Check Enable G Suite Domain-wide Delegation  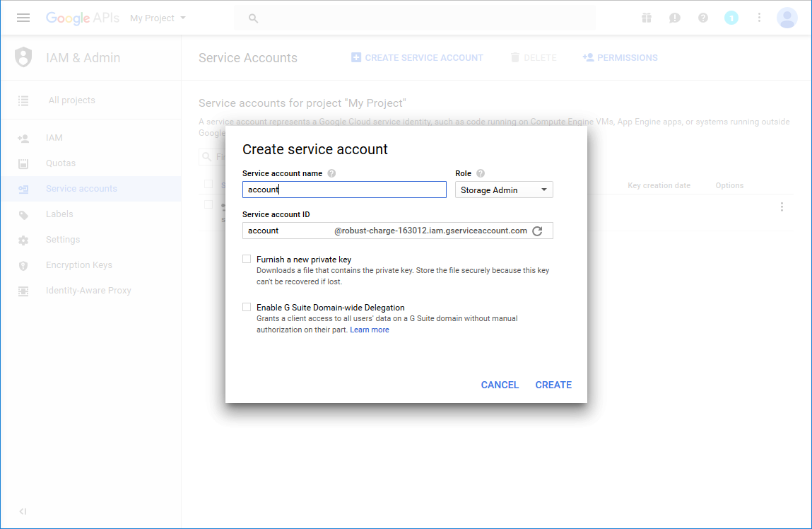[x=247, y=308]
